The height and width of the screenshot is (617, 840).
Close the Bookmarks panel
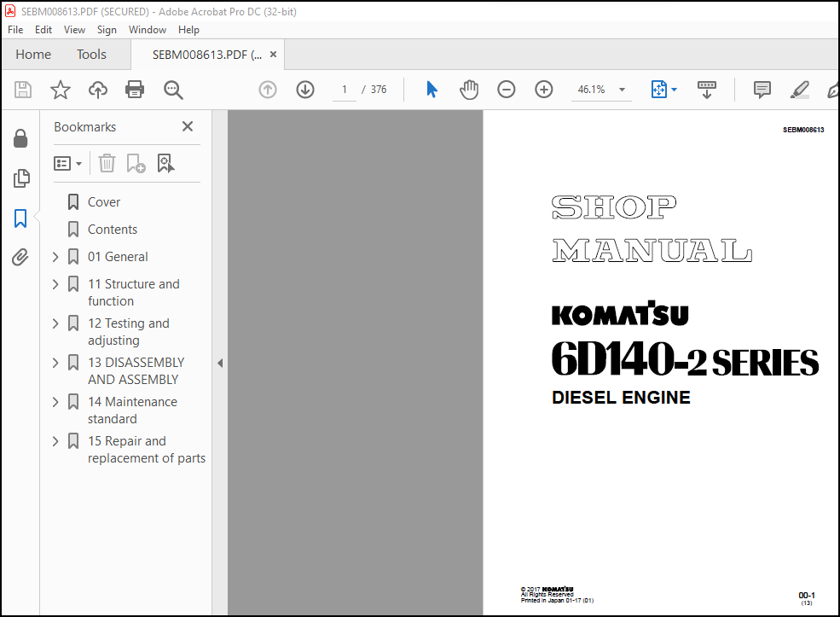coord(188,126)
